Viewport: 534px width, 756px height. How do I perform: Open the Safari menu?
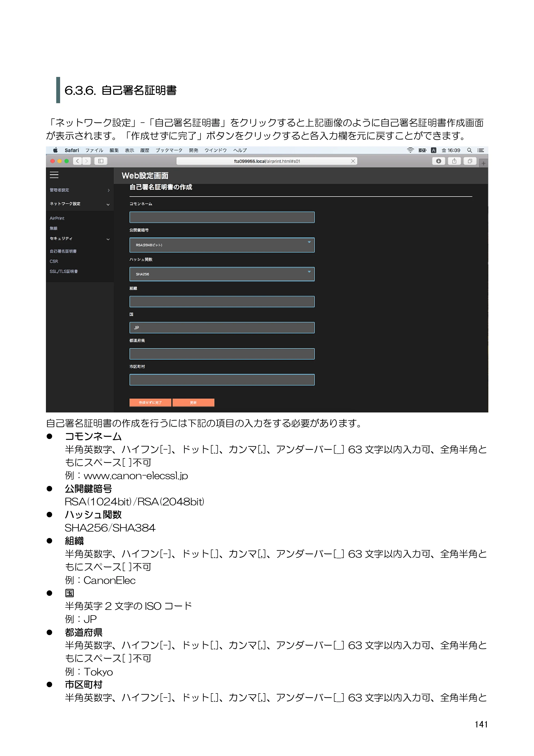[72, 150]
